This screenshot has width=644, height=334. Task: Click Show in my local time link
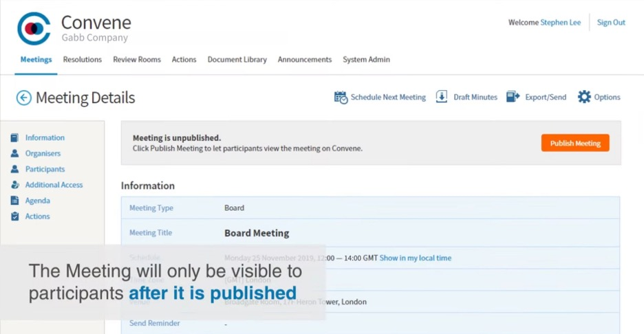[416, 258]
